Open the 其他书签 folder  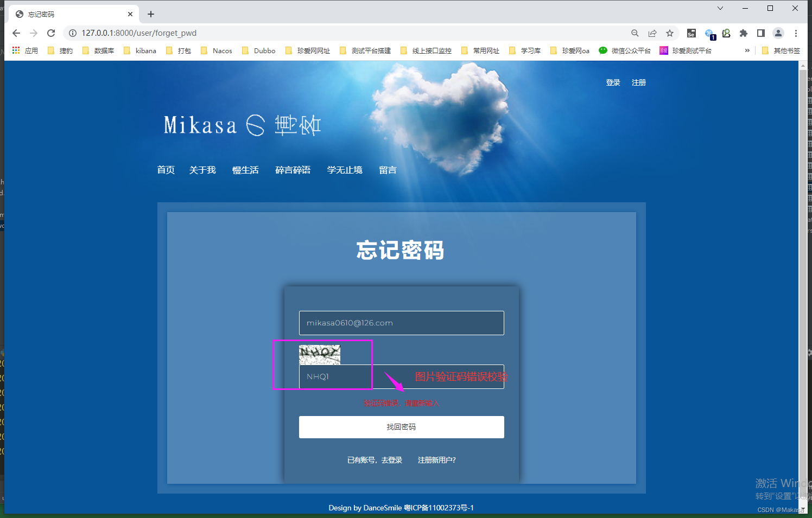(x=781, y=50)
